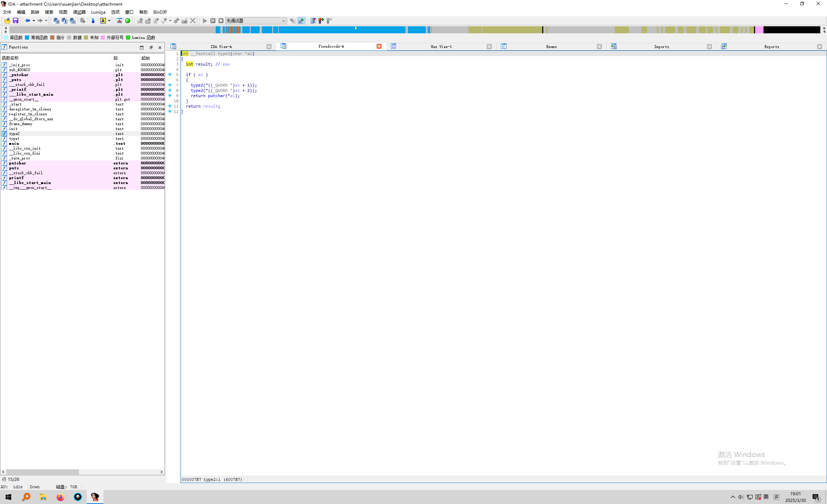
Task: Open the Lumina menu
Action: 98,12
